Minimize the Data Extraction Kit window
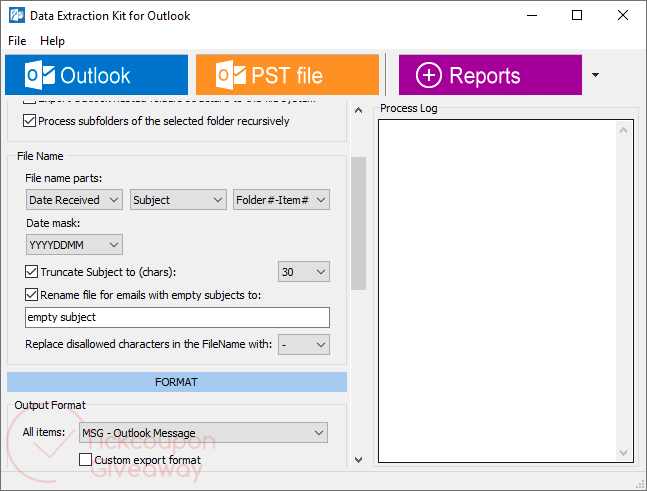 pyautogui.click(x=532, y=16)
